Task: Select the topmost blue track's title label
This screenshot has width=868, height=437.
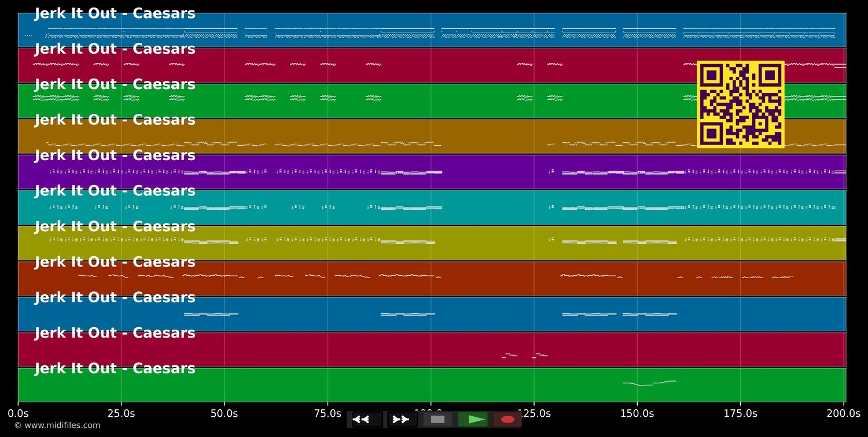Action: (x=115, y=14)
